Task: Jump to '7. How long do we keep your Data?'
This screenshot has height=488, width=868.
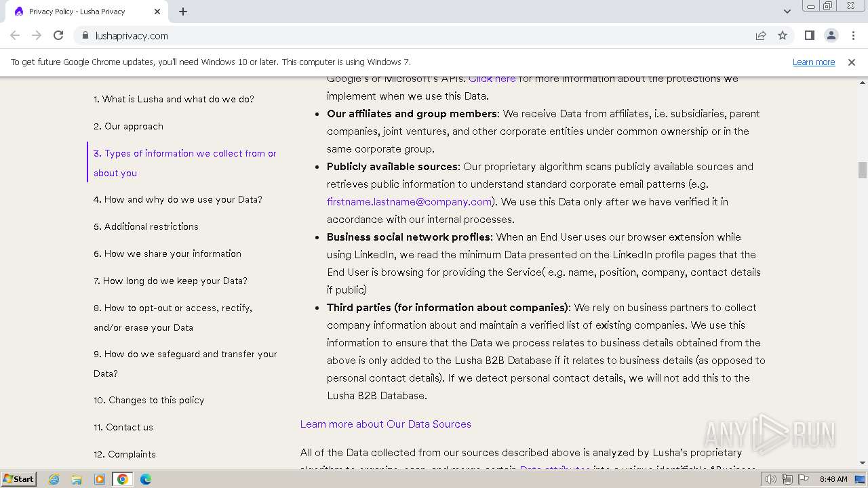Action: coord(170,281)
